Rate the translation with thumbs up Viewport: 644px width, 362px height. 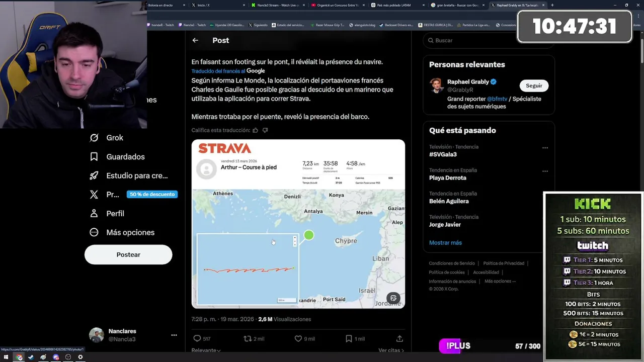coord(255,130)
